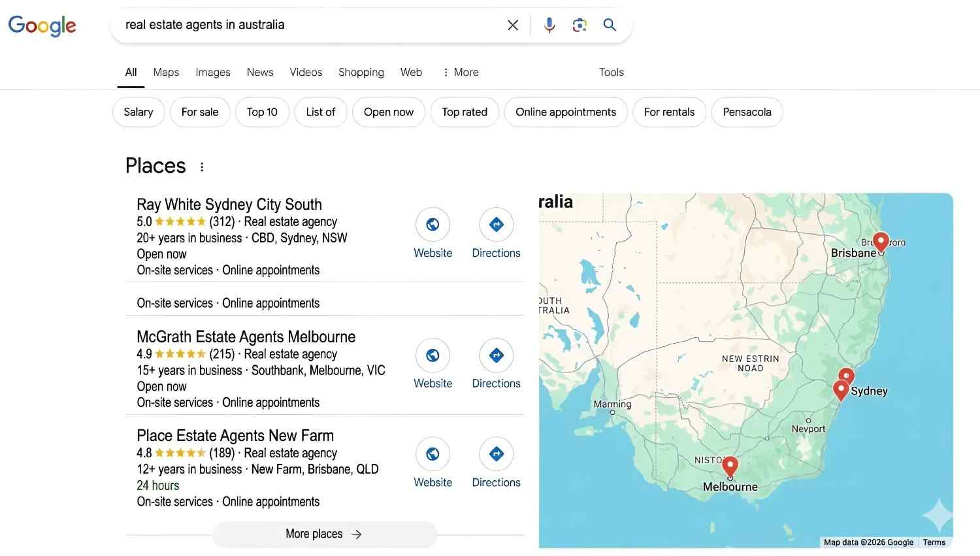Switch to the News tab
The image size is (980, 556).
click(260, 73)
